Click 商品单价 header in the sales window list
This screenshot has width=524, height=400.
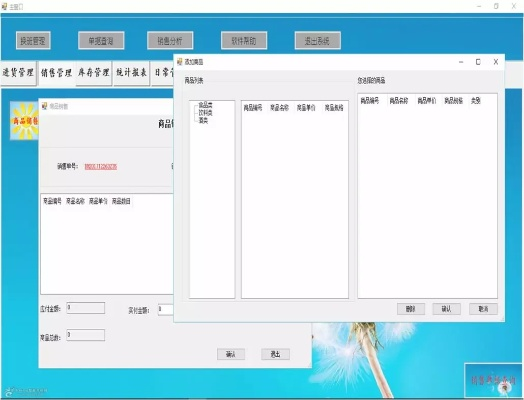point(98,201)
